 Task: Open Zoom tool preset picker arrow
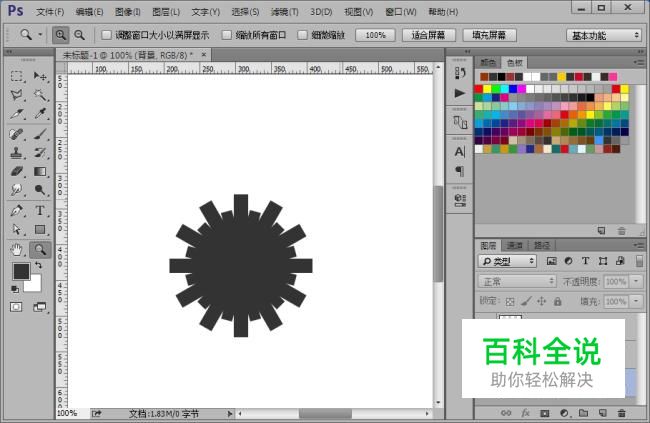coord(40,35)
